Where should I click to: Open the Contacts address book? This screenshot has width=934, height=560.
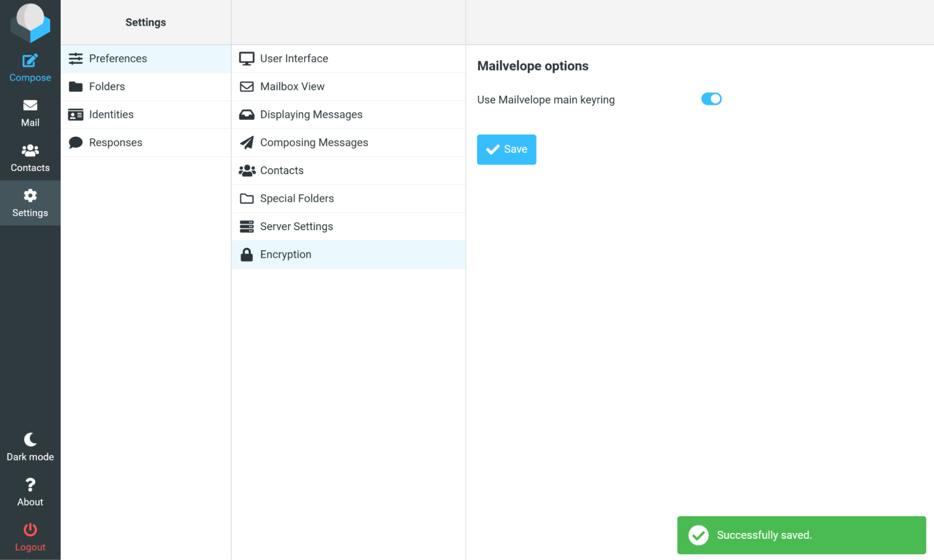pyautogui.click(x=30, y=157)
